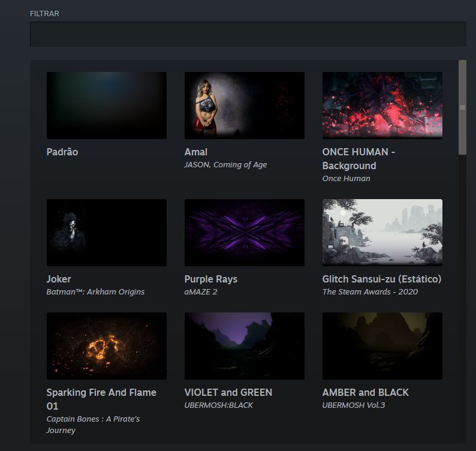
Task: Click the Amal title text
Action: tap(196, 152)
